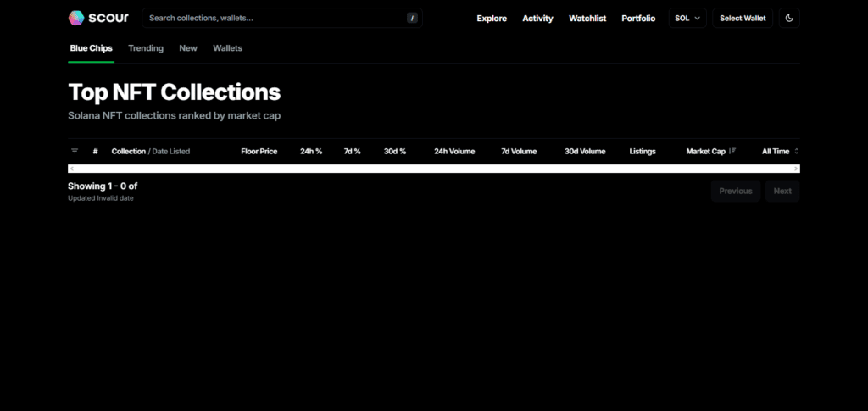Click the Previous pagination button
The height and width of the screenshot is (411, 868).
click(735, 191)
